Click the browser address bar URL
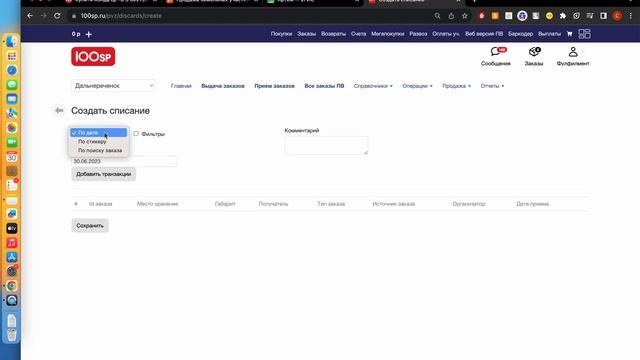The image size is (640, 360). (121, 16)
